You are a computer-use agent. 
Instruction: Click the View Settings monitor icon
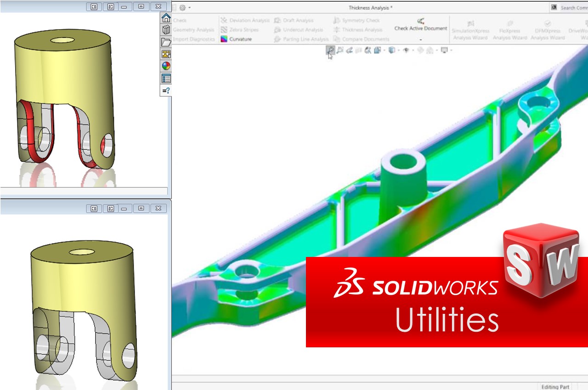pos(444,50)
